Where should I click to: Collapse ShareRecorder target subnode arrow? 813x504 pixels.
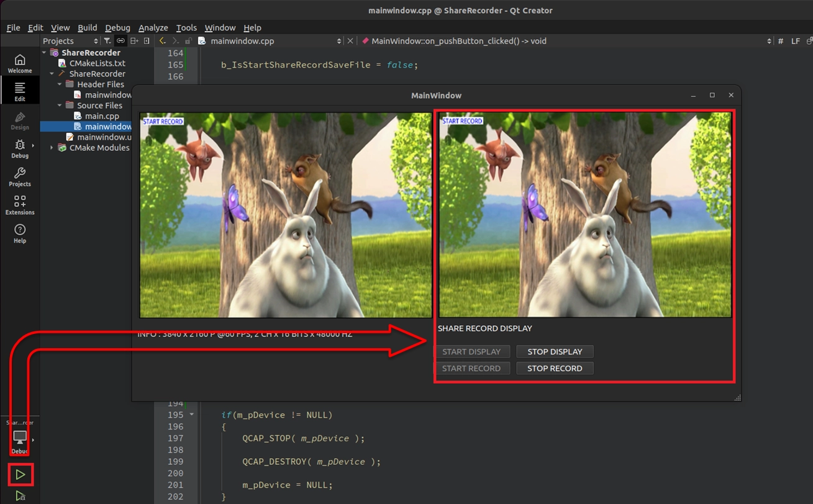click(x=52, y=74)
